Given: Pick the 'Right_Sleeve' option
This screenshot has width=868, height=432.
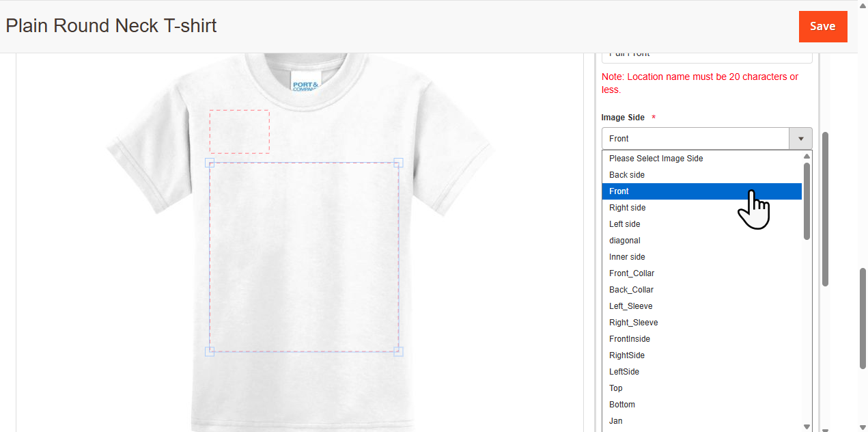Looking at the screenshot, I should click(633, 323).
